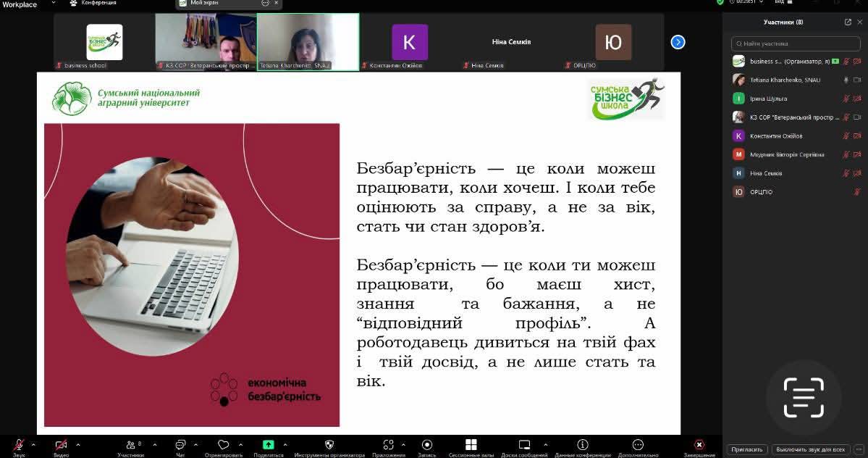Screen dimensions: 868x458
Task: Open Отреагировать reactions heart icon
Action: point(224,446)
